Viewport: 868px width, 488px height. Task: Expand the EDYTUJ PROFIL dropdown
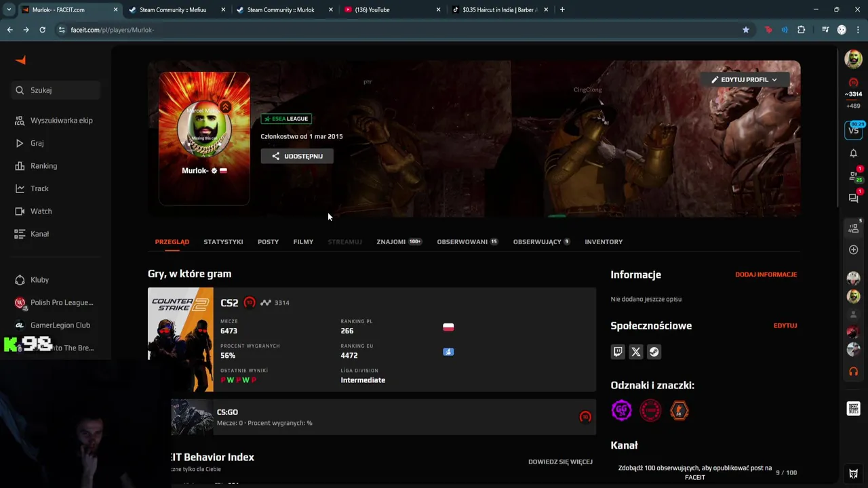pyautogui.click(x=745, y=79)
